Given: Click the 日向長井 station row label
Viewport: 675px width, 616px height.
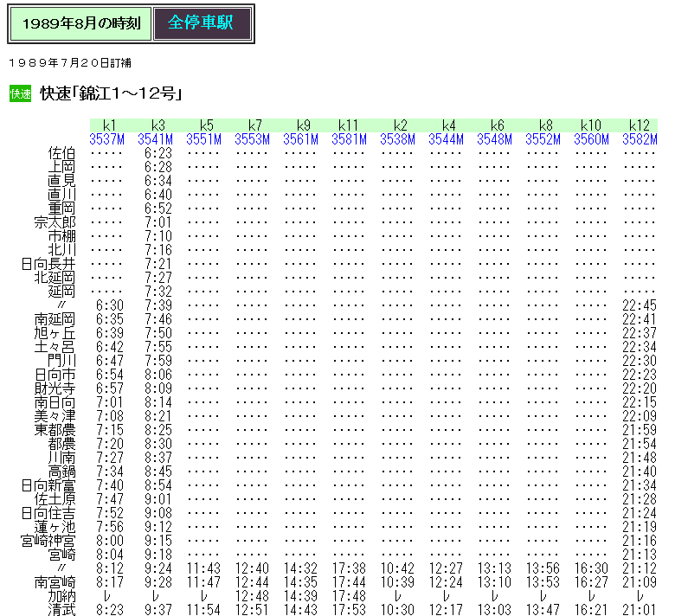Looking at the screenshot, I should (x=48, y=264).
